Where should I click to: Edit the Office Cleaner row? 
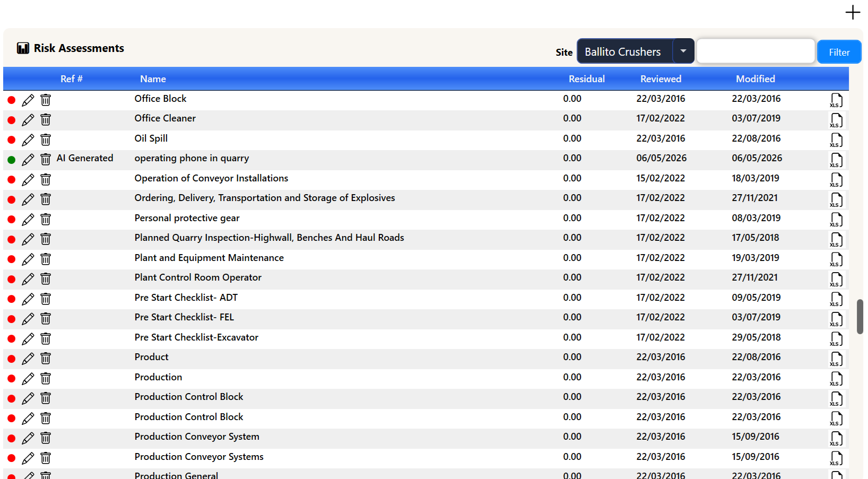click(28, 120)
